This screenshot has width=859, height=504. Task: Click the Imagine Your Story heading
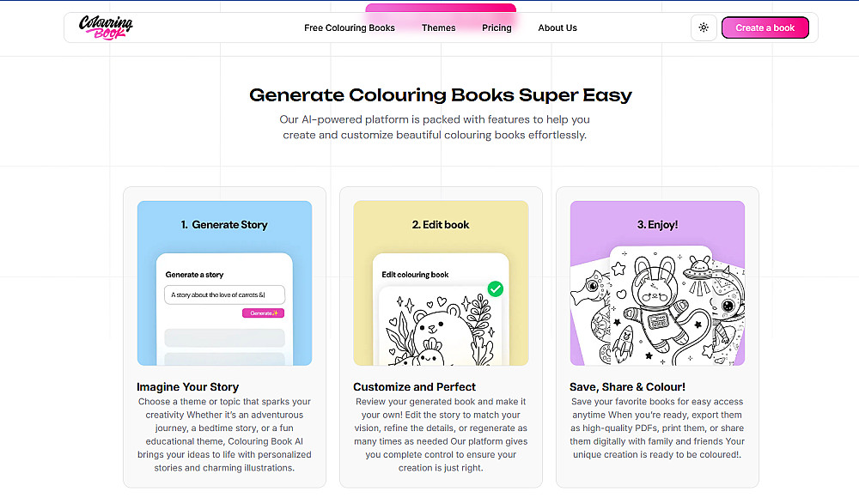point(188,386)
